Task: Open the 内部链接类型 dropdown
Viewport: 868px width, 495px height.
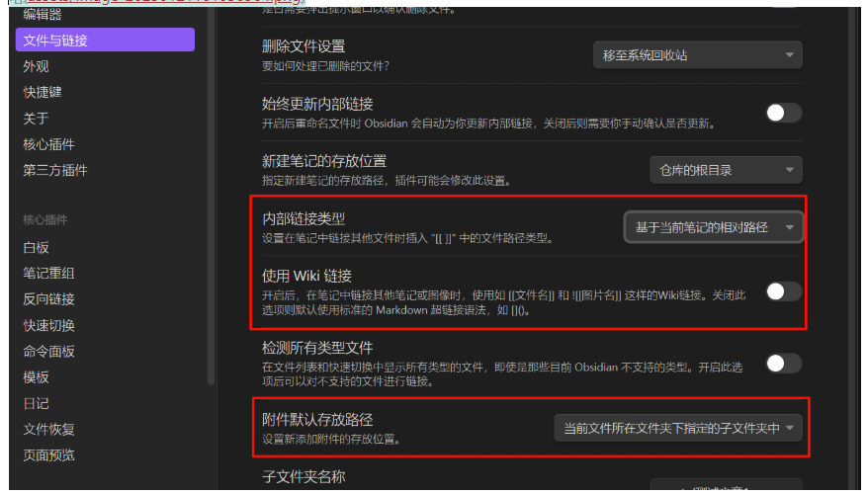Action: (713, 227)
